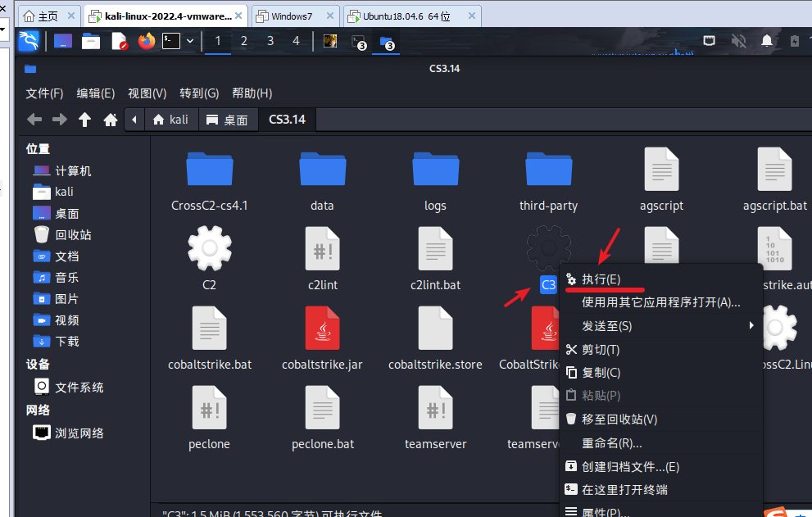The width and height of the screenshot is (812, 517).
Task: Open the notifications bell icon
Action: (x=767, y=40)
